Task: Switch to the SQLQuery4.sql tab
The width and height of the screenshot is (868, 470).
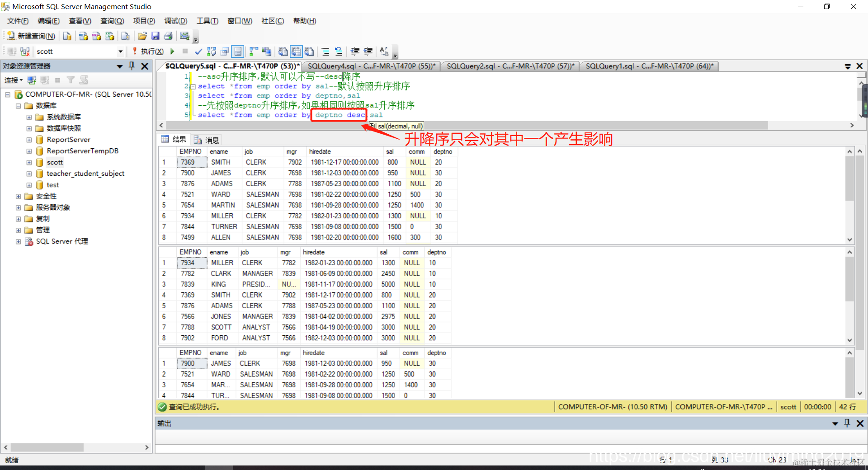Action: point(371,66)
